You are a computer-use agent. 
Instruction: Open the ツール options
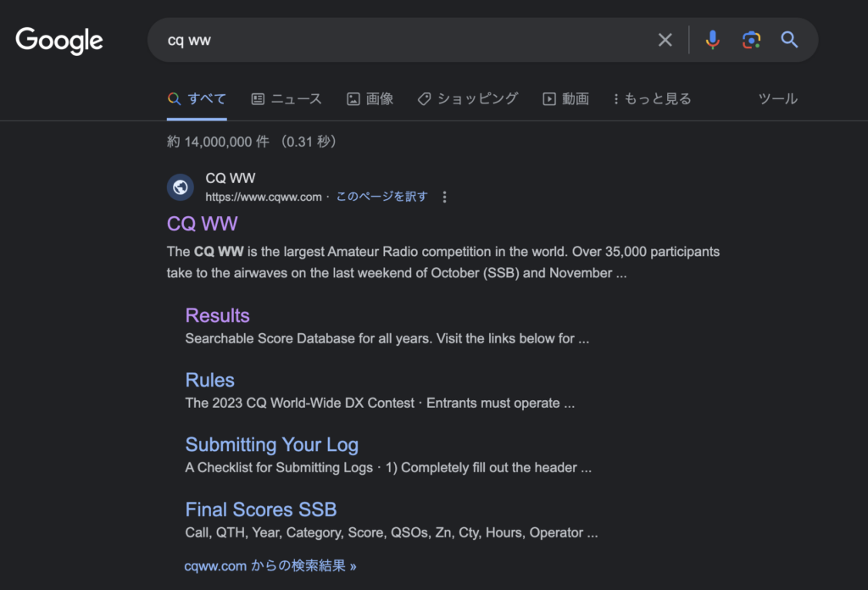[x=778, y=99]
